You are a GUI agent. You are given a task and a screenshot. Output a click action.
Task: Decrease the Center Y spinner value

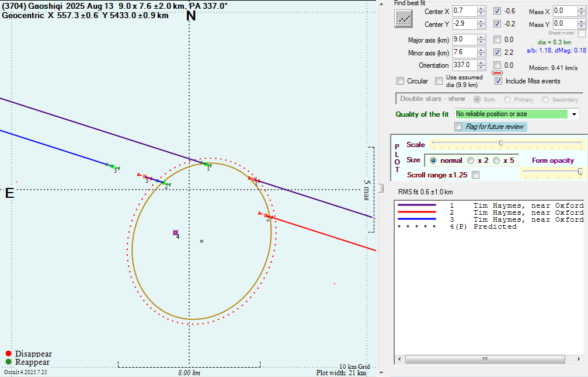point(481,27)
